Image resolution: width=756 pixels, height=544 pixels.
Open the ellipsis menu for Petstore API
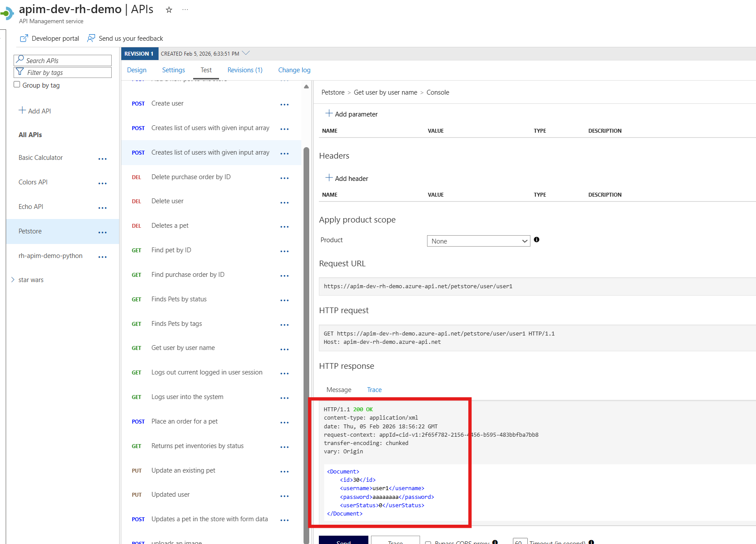[102, 233]
